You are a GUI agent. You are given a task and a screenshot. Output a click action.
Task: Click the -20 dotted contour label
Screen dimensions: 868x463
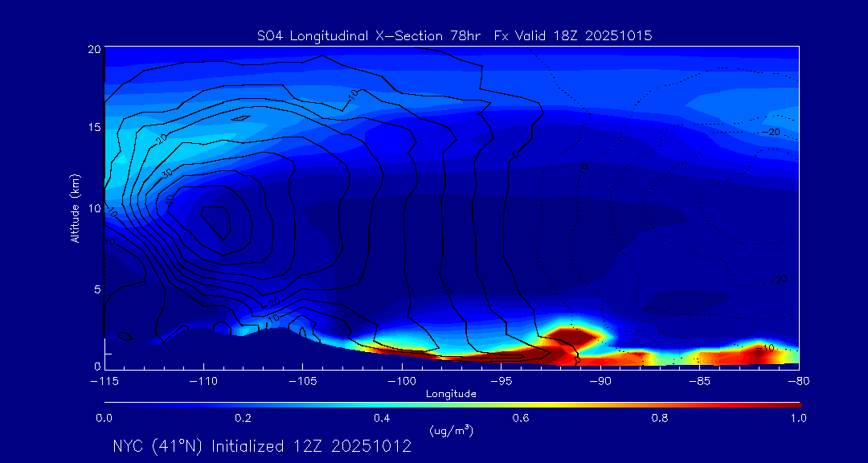[x=771, y=132]
